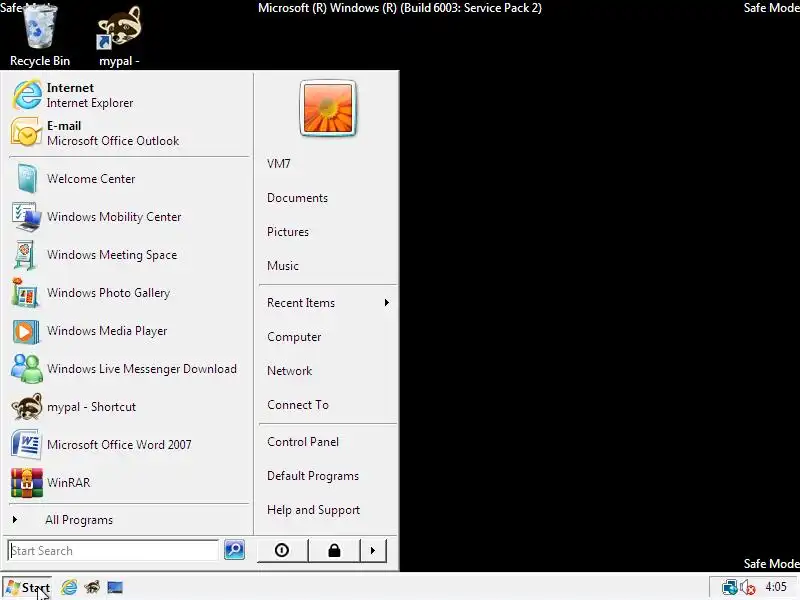This screenshot has height=600, width=800.
Task: Open Computer from Start menu
Action: point(294,337)
